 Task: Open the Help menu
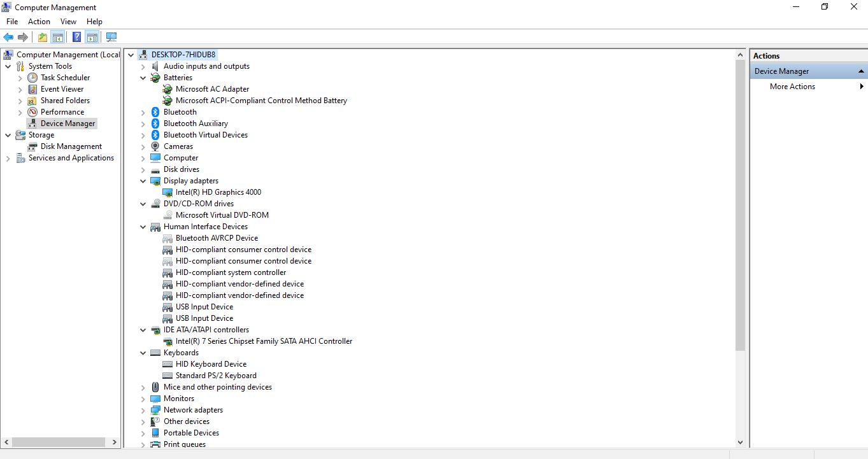coord(94,22)
